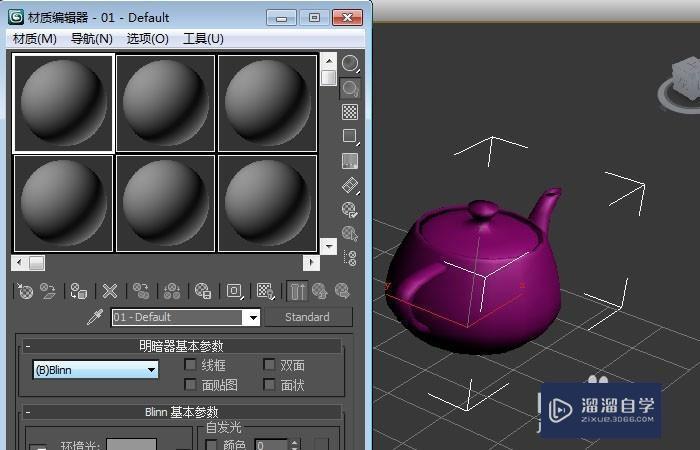Image resolution: width=700 pixels, height=450 pixels.
Task: Click the 自发光 value field showing 0
Action: [x=271, y=445]
